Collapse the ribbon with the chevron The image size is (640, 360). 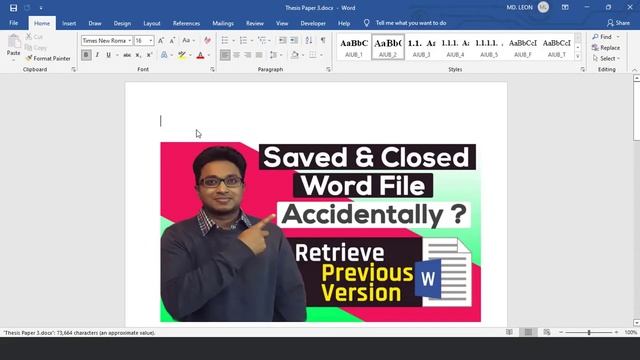[634, 70]
